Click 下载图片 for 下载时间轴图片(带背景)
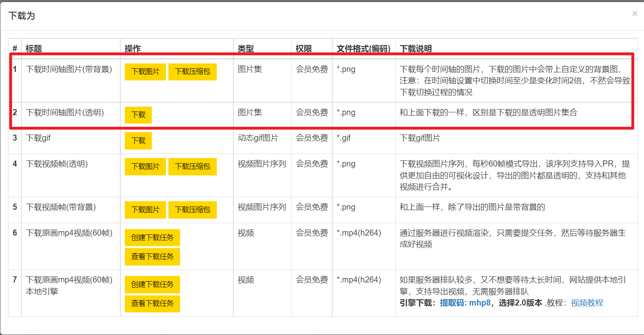 tap(145, 72)
